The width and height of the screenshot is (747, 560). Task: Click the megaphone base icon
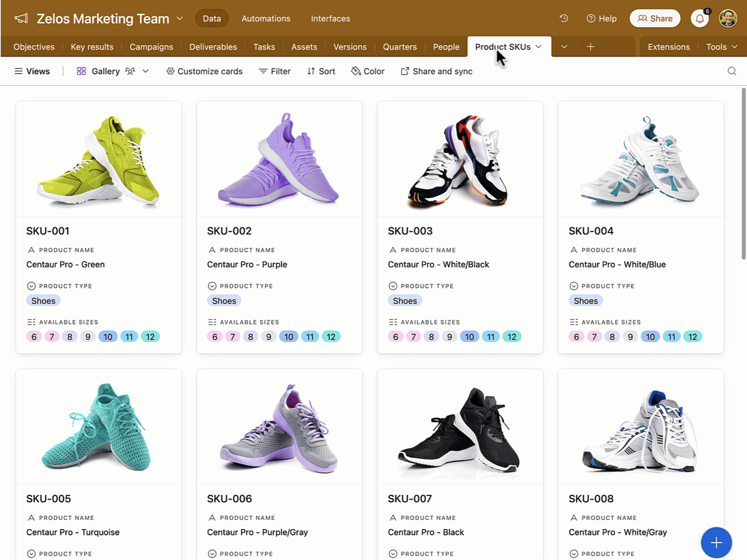click(21, 19)
